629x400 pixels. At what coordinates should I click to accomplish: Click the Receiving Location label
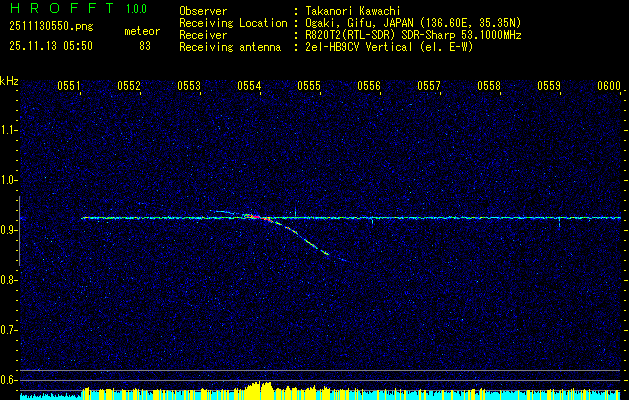pos(233,23)
